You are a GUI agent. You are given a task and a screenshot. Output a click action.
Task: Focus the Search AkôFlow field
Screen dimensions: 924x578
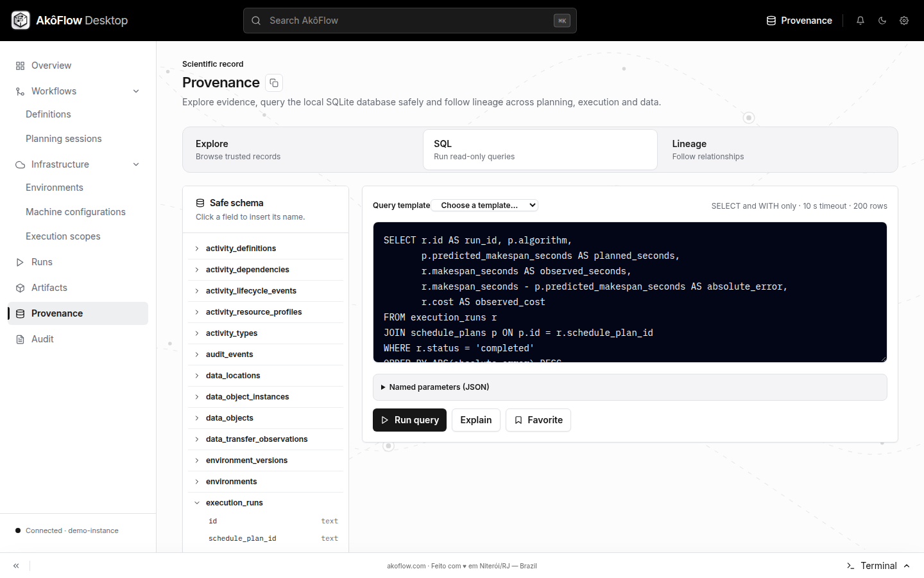tap(410, 21)
